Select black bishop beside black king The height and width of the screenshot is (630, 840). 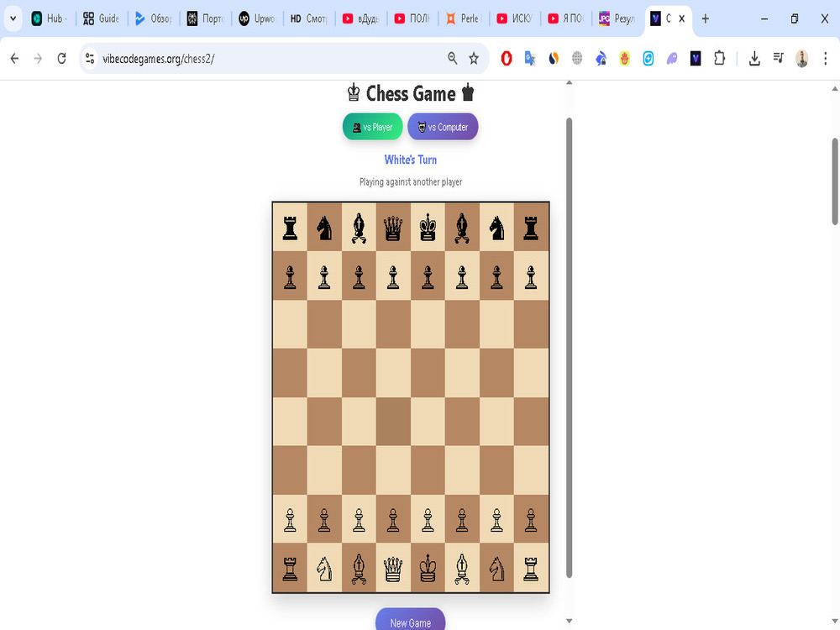tap(462, 227)
